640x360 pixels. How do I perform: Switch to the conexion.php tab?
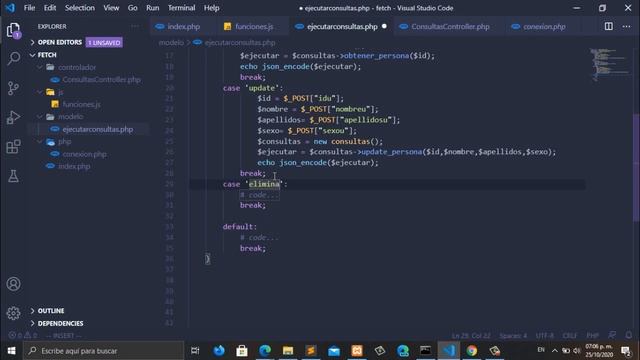(544, 27)
